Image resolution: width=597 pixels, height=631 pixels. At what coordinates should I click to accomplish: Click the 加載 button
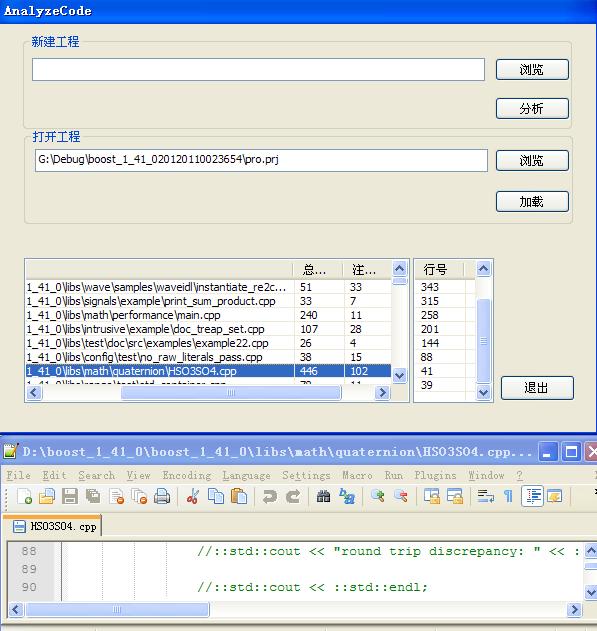click(x=532, y=201)
